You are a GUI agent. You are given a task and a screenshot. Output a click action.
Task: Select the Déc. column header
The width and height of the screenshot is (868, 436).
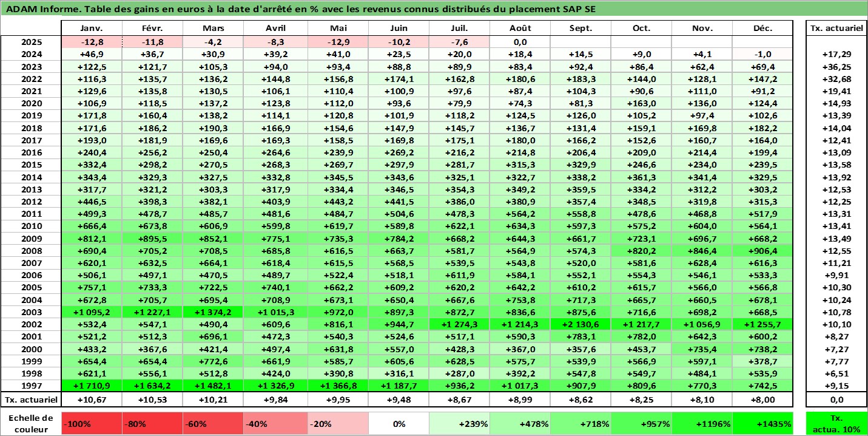click(762, 29)
